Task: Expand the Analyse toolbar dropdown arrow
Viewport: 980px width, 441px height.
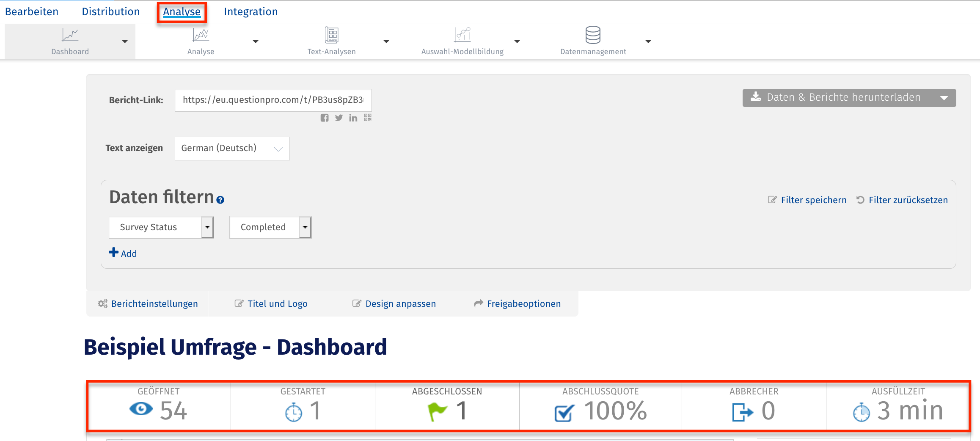Action: pyautogui.click(x=256, y=41)
